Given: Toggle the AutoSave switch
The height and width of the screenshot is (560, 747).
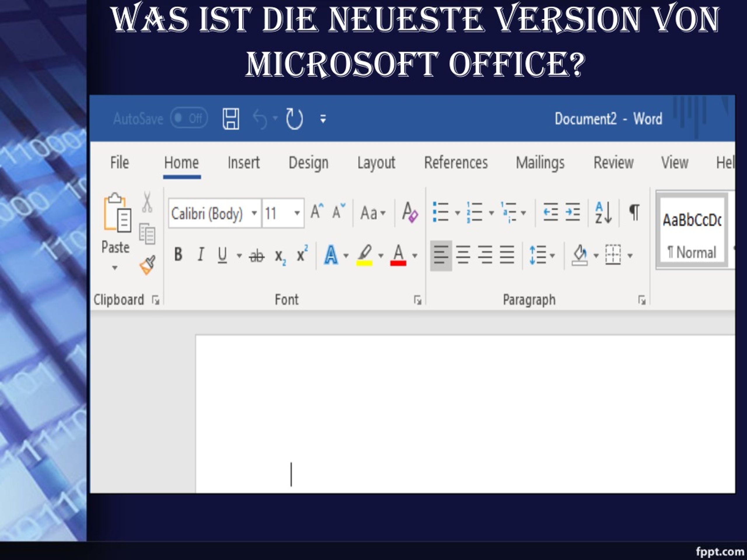Looking at the screenshot, I should point(189,118).
